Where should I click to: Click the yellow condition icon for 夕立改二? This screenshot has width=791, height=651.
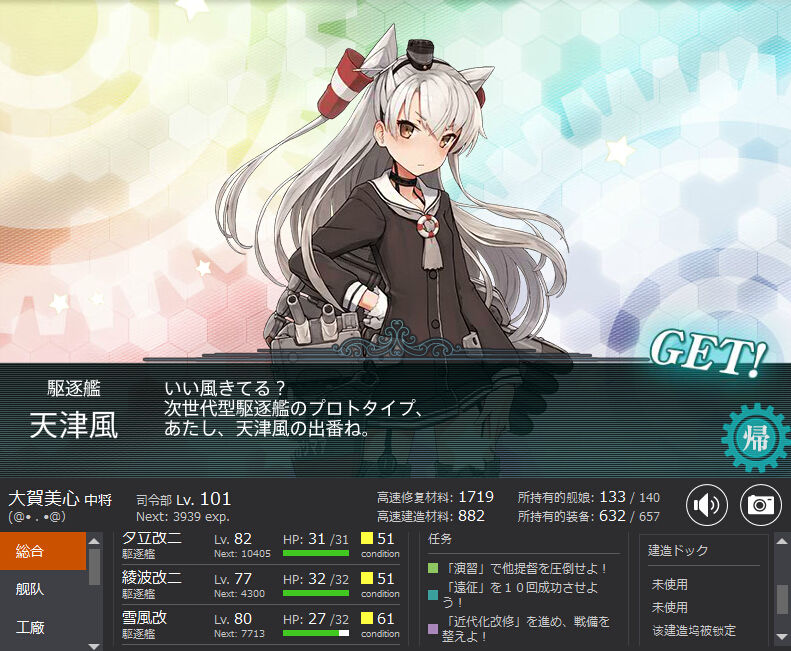coord(367,539)
